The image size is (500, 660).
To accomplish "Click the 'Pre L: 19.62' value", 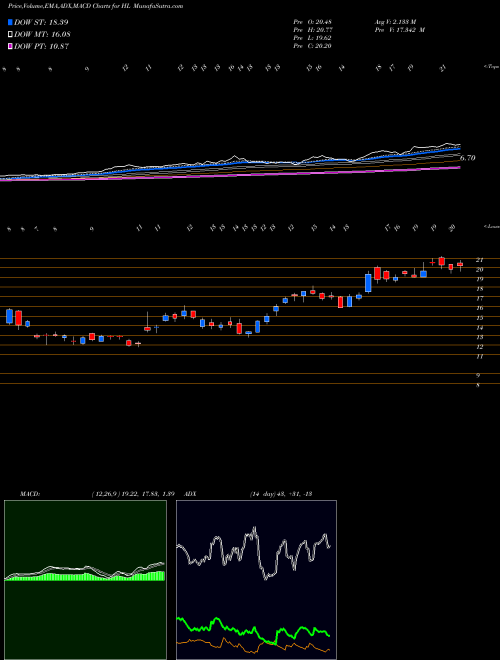I will pos(313,37).
